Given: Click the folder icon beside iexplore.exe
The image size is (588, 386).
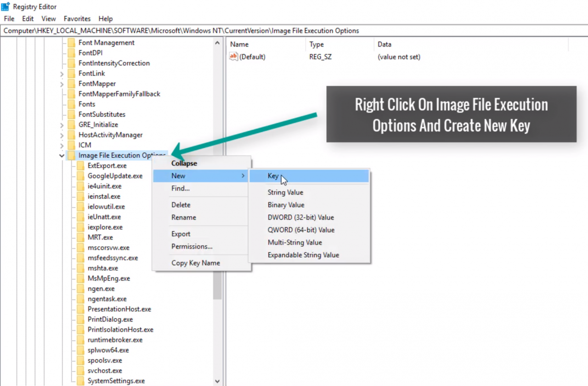Looking at the screenshot, I should (81, 227).
